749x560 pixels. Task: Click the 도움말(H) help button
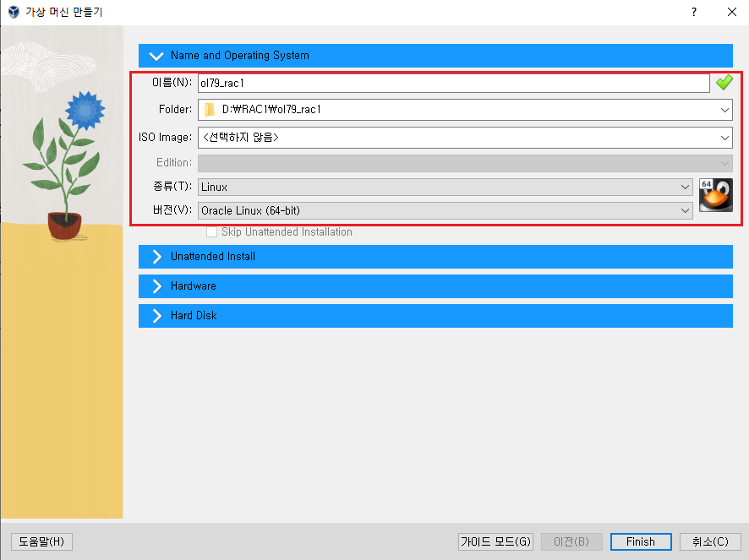click(41, 541)
